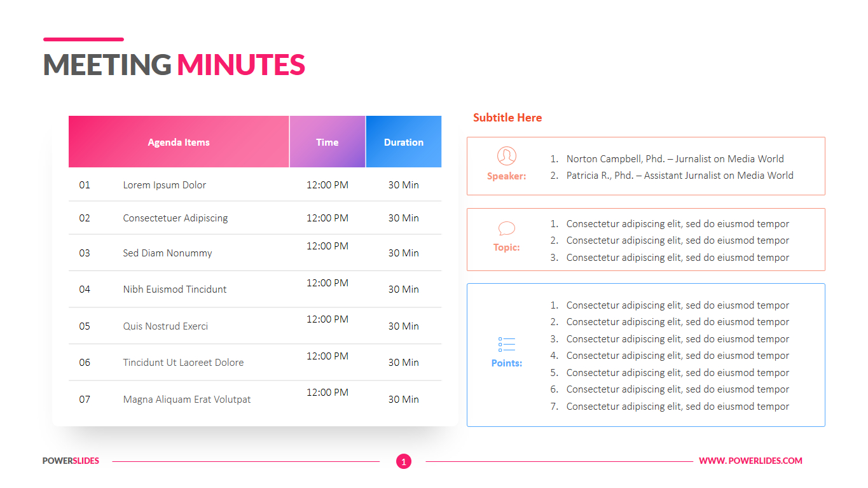Select the Consectetuer Adipiscing agenda item
This screenshot has width=868, height=488.
point(176,218)
